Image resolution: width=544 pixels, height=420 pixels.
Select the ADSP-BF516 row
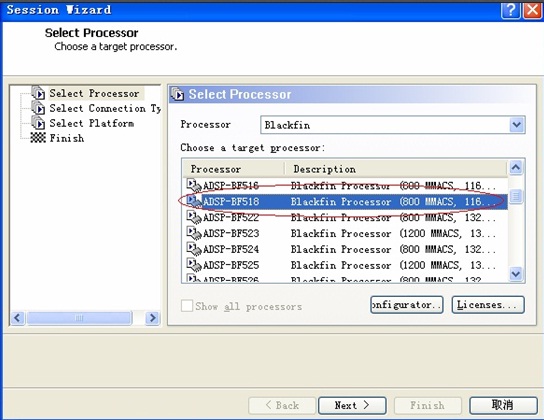[x=345, y=186]
